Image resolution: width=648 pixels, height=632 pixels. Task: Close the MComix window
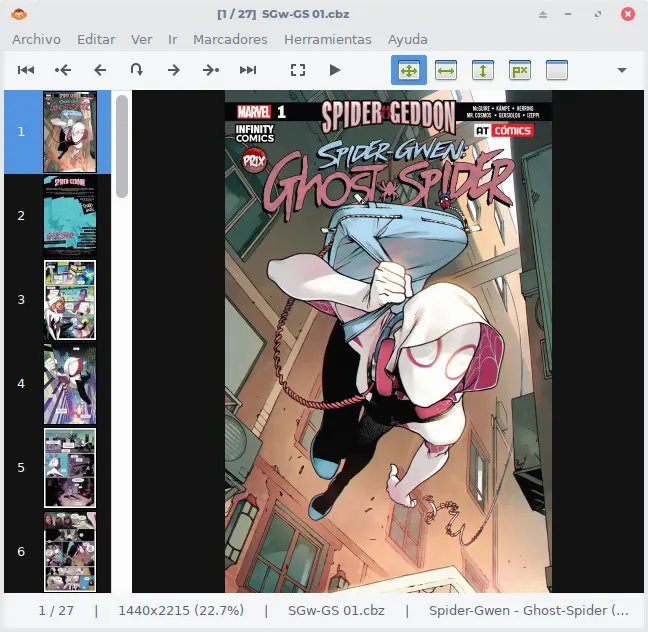tap(628, 14)
